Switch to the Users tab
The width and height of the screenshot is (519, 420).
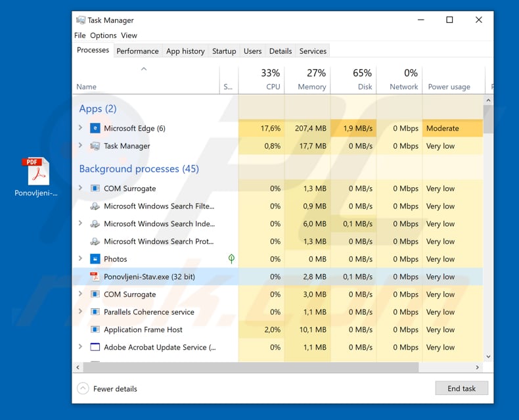point(252,51)
